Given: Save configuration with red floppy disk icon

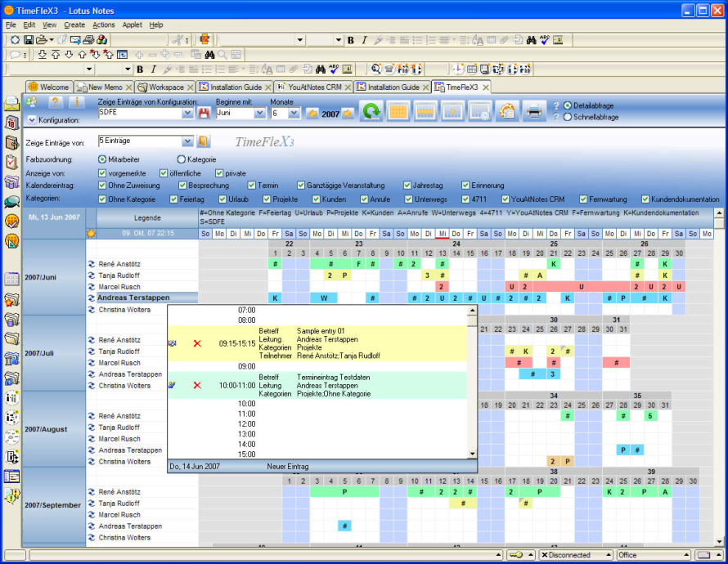Looking at the screenshot, I should (204, 113).
